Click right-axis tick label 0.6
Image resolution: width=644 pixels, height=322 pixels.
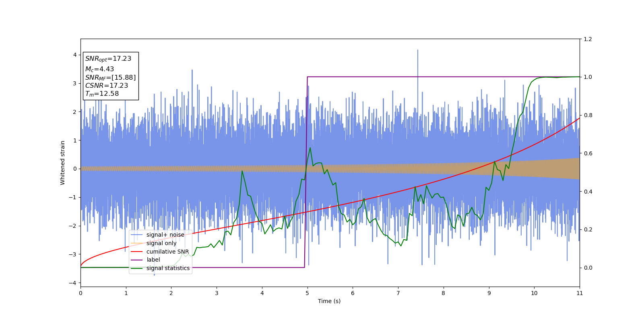[x=588, y=153]
